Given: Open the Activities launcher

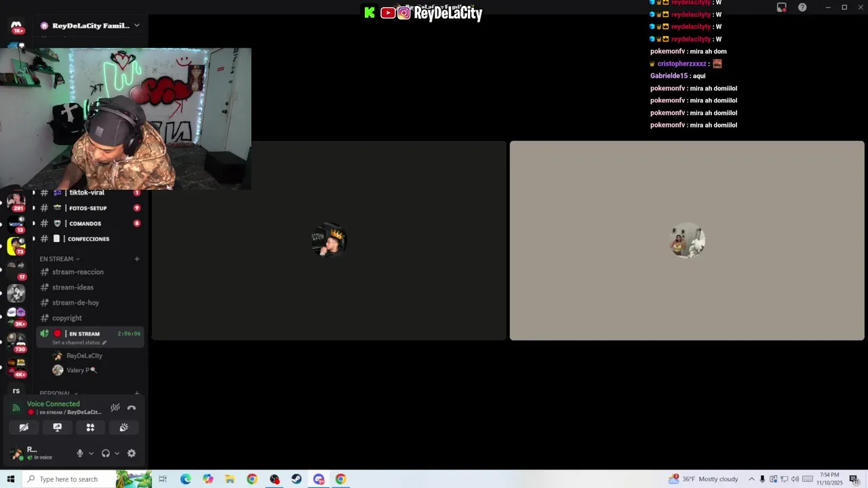Looking at the screenshot, I should pos(90,428).
